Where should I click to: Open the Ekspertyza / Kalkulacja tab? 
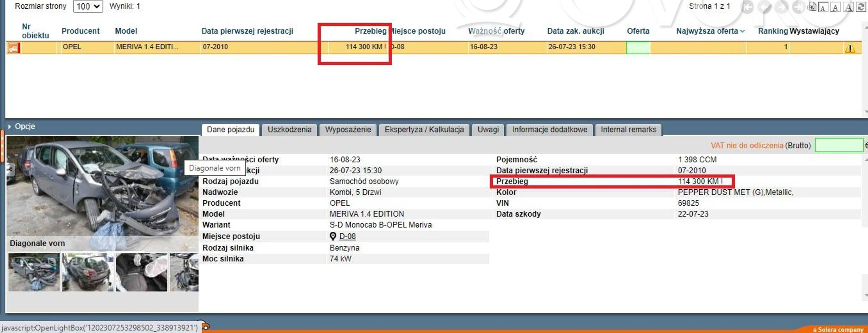424,129
